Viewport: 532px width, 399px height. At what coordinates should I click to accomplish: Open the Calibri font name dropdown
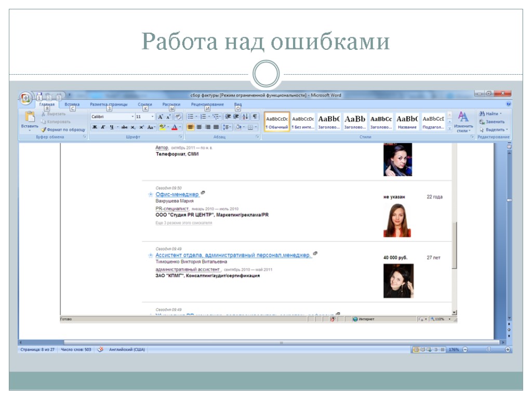click(x=132, y=117)
